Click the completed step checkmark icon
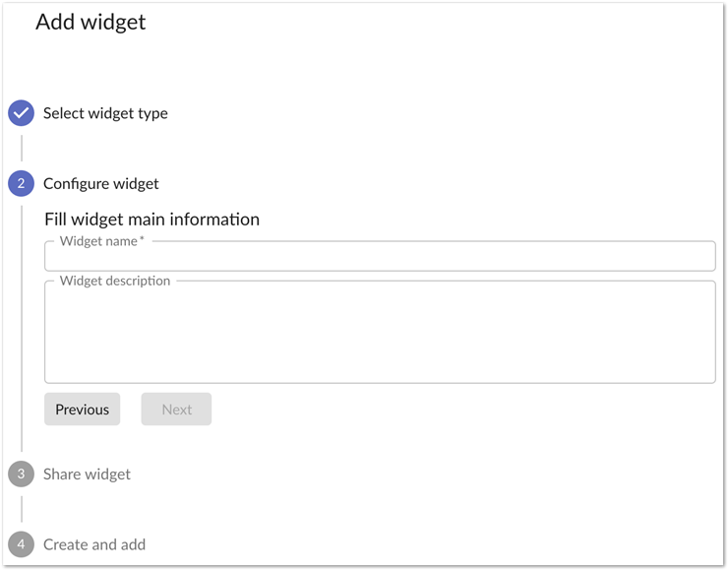 coord(22,113)
